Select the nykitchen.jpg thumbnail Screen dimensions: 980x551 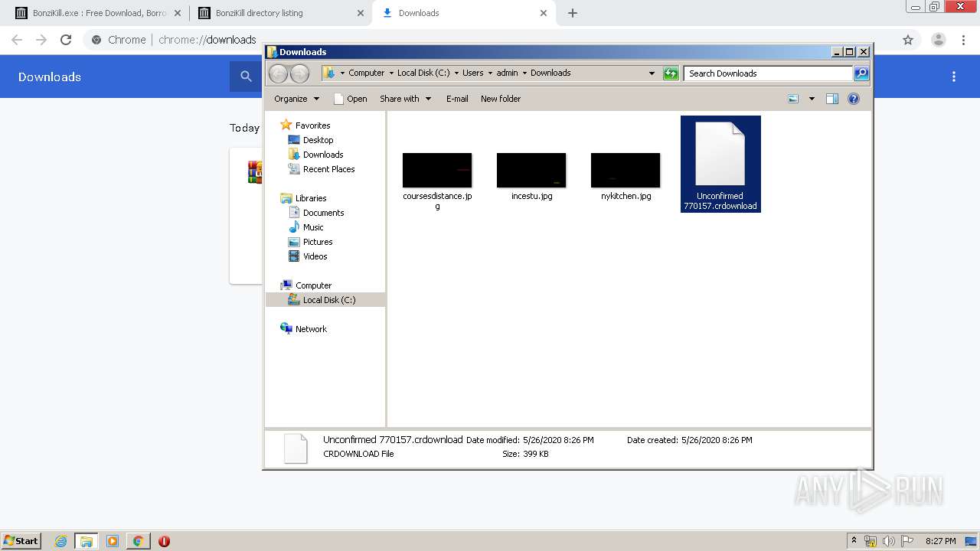coord(626,170)
